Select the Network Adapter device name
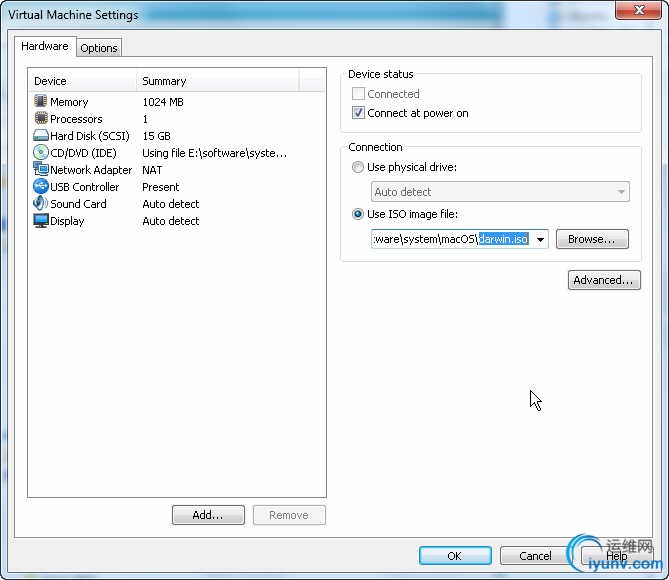The width and height of the screenshot is (669, 580). [91, 170]
